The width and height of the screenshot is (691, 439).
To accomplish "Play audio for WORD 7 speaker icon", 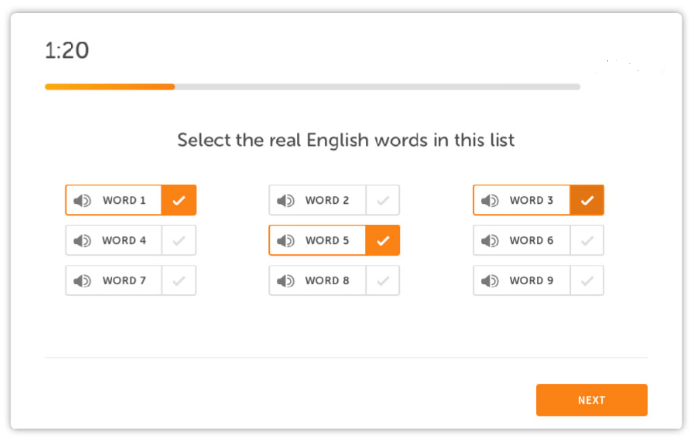I will point(82,281).
